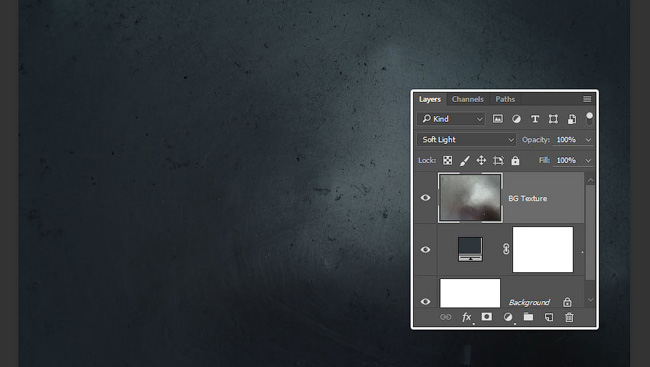The height and width of the screenshot is (367, 650).
Task: Click BG Texture layer name
Action: 527,198
